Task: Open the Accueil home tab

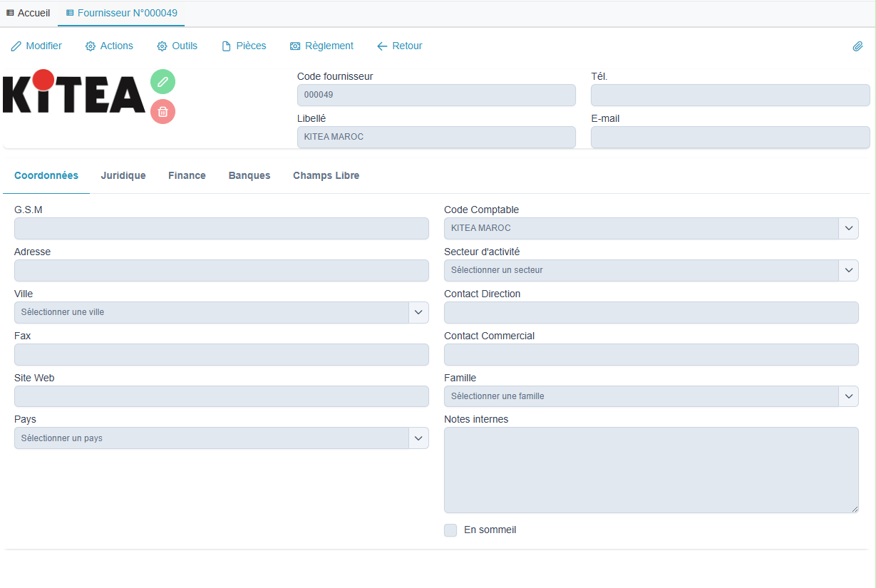Action: [29, 14]
